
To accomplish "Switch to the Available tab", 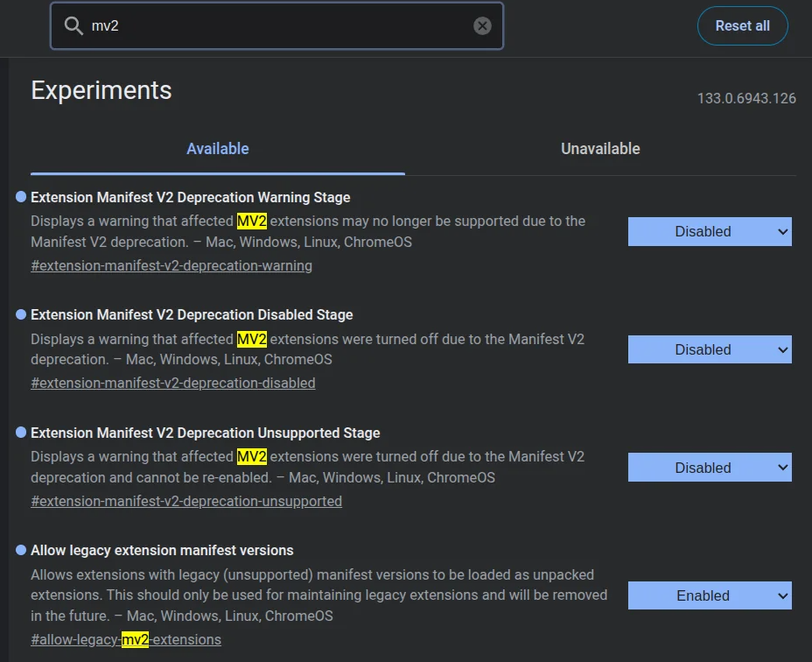I will [218, 149].
